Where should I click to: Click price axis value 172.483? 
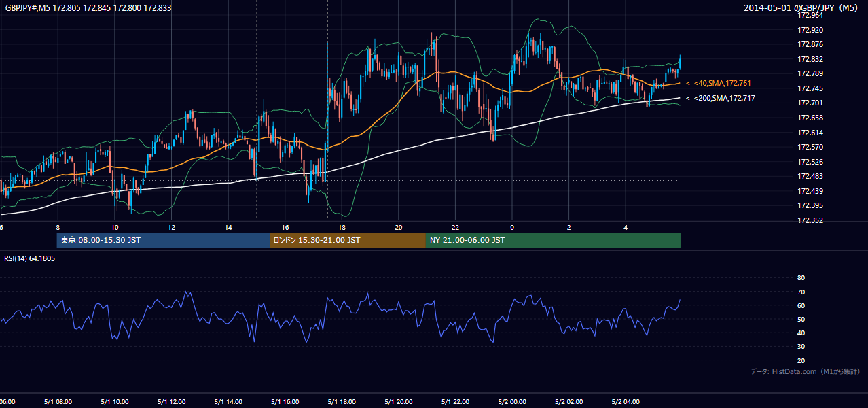[x=810, y=176]
